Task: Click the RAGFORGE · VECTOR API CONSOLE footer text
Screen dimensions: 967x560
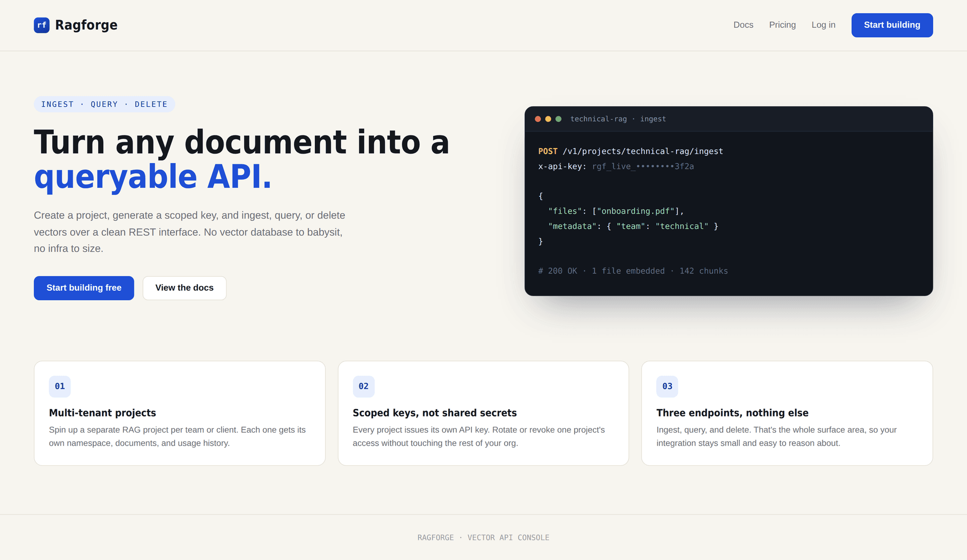Action: 483,538
